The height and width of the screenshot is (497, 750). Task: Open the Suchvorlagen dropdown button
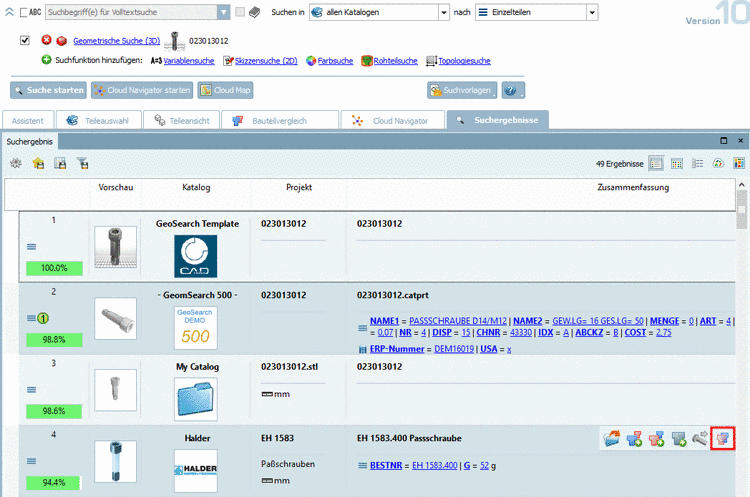click(462, 90)
